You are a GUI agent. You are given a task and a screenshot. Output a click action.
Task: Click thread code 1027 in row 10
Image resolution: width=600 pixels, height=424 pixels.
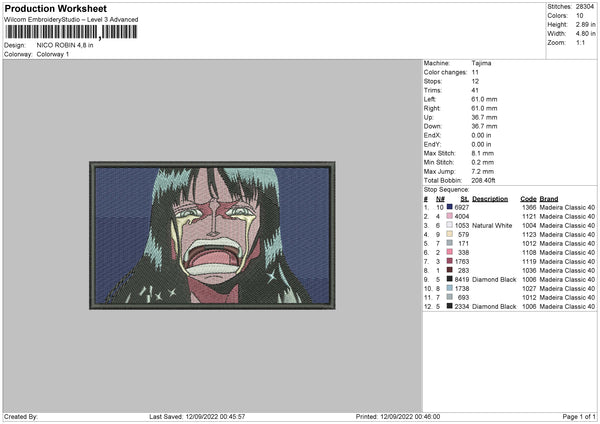[529, 289]
